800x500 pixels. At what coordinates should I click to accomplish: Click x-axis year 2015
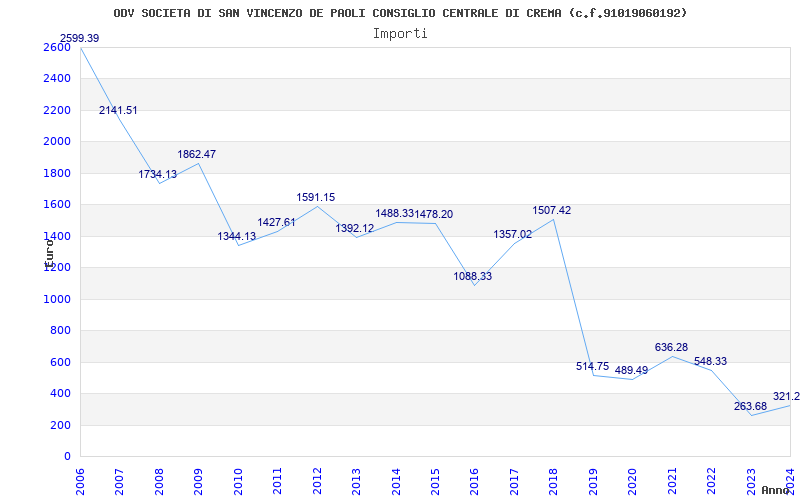point(435,481)
